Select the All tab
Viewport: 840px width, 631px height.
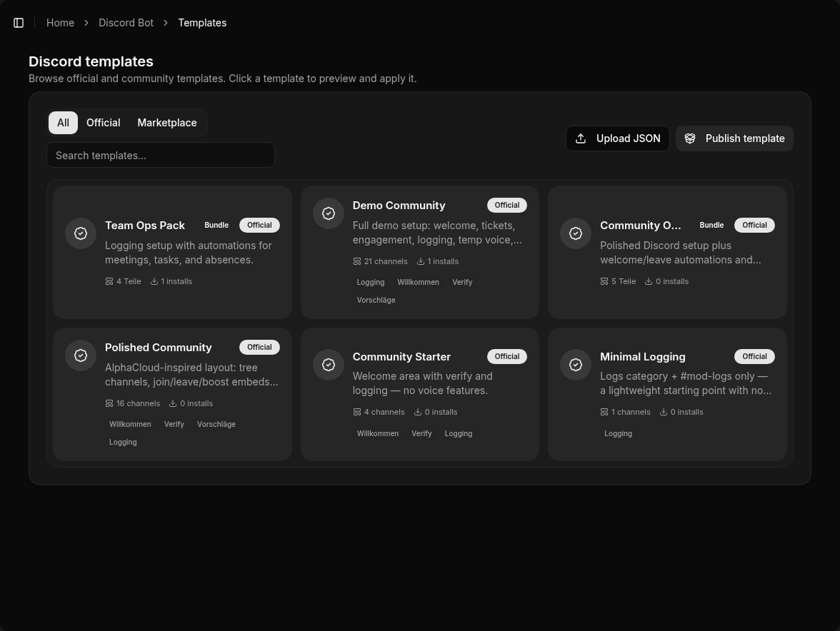63,123
